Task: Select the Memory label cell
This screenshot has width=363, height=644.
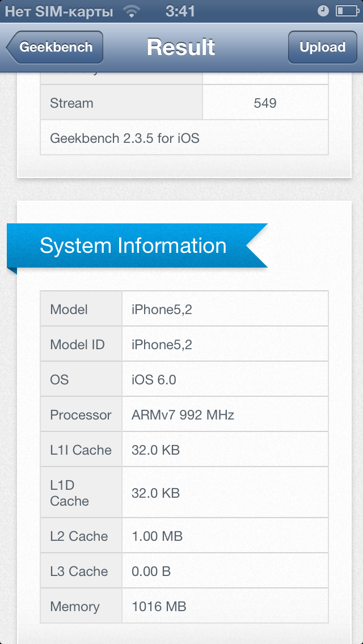Action: pyautogui.click(x=82, y=606)
